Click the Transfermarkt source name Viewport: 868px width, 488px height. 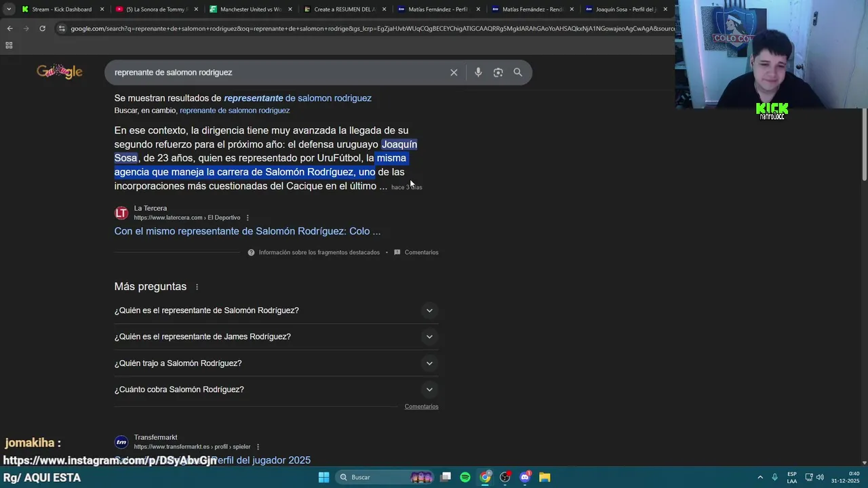156,438
